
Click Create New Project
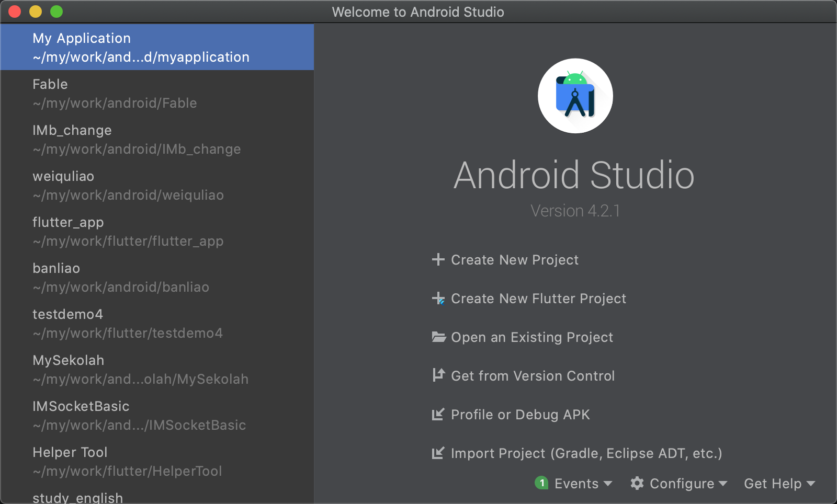[x=514, y=259]
